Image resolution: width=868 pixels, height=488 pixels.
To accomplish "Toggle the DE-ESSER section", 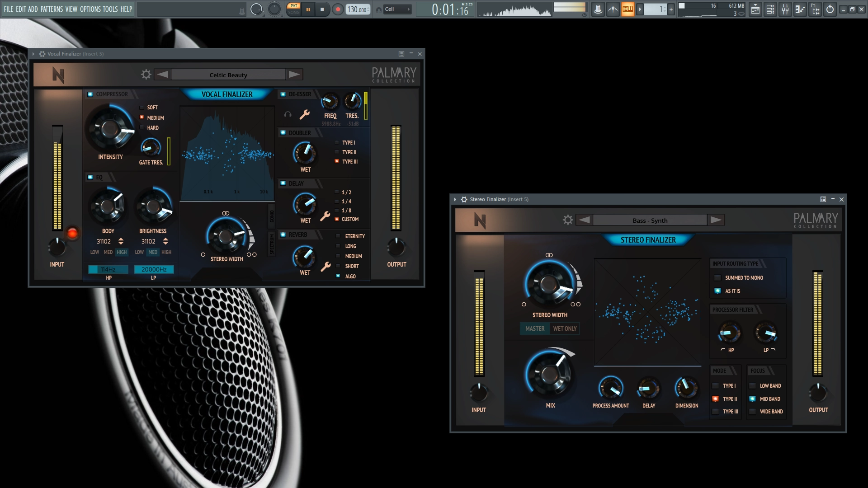I will (x=283, y=94).
